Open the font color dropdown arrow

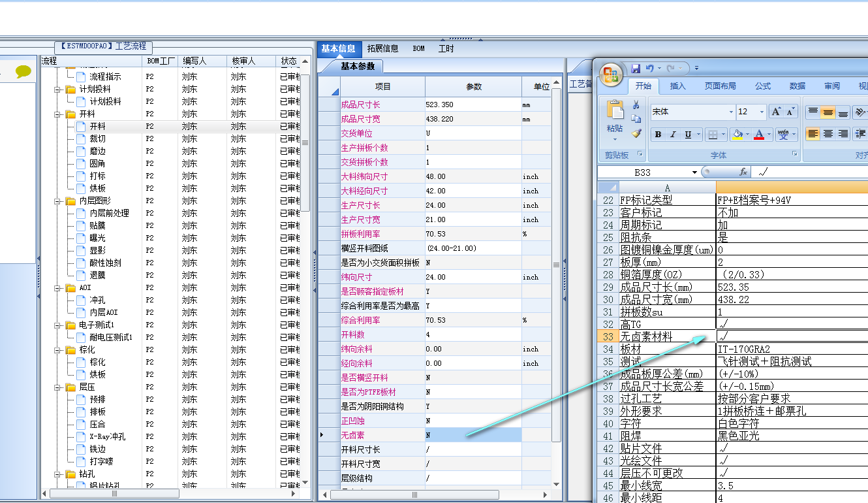coord(769,135)
